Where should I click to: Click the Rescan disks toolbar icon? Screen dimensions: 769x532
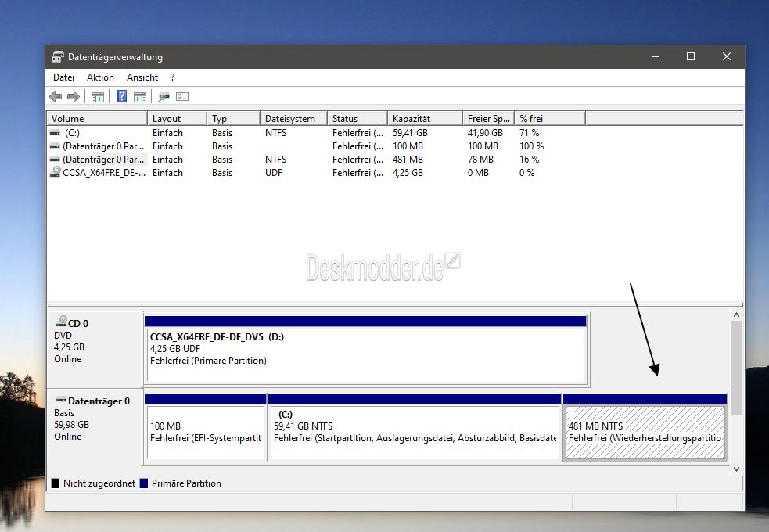pyautogui.click(x=164, y=96)
